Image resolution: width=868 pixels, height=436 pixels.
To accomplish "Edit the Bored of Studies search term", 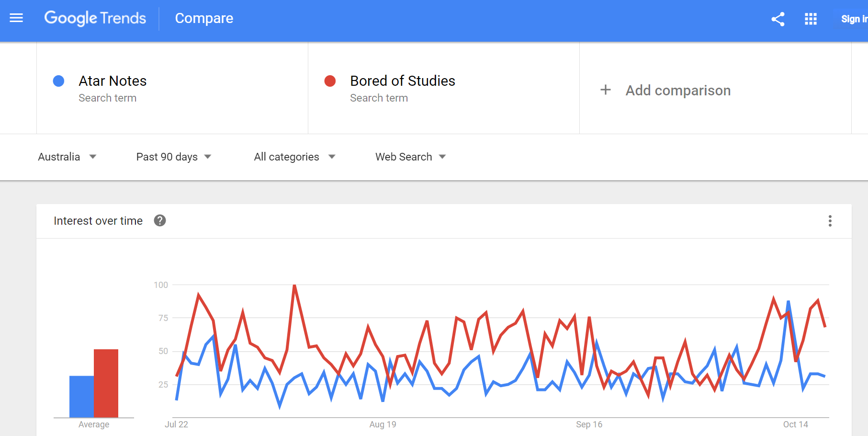I will (402, 81).
